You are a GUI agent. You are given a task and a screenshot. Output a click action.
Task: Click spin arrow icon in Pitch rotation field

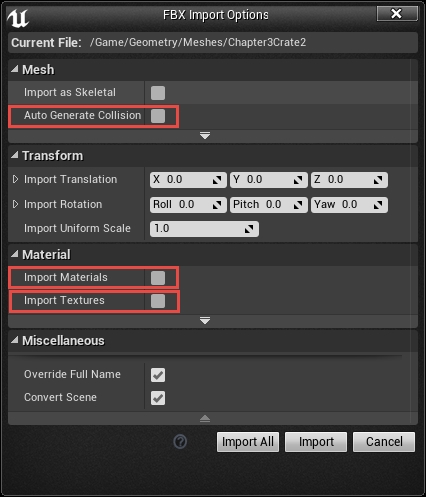pyautogui.click(x=298, y=205)
